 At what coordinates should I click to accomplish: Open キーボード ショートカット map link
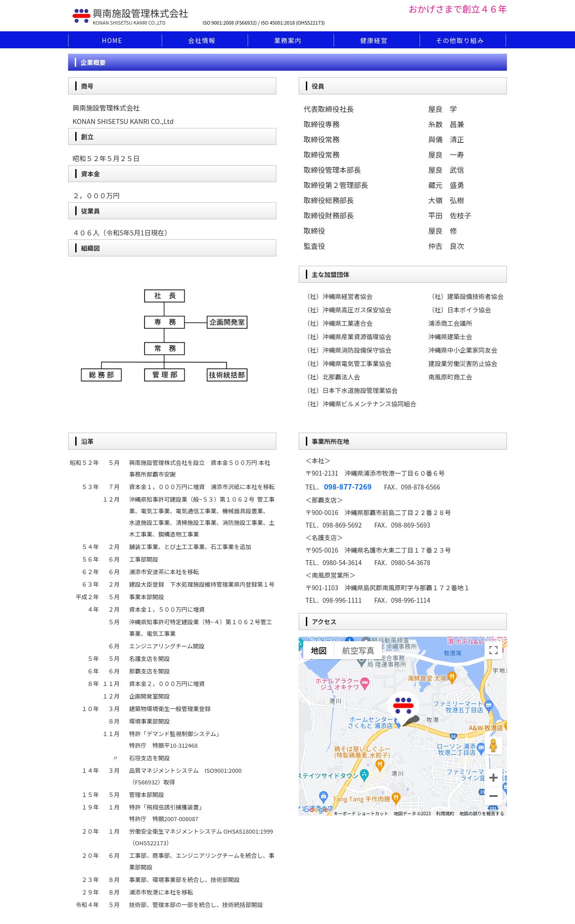click(361, 813)
